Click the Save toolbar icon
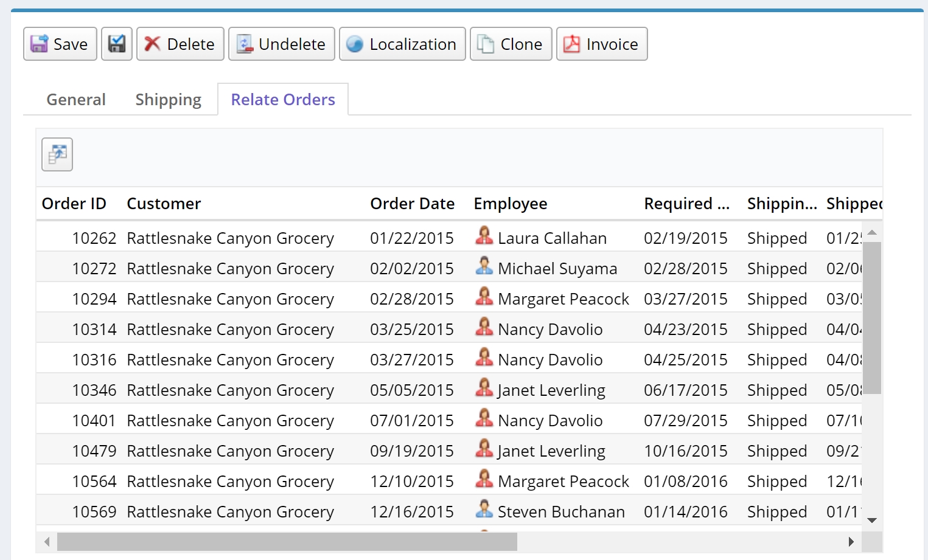The image size is (928, 560). pos(38,43)
